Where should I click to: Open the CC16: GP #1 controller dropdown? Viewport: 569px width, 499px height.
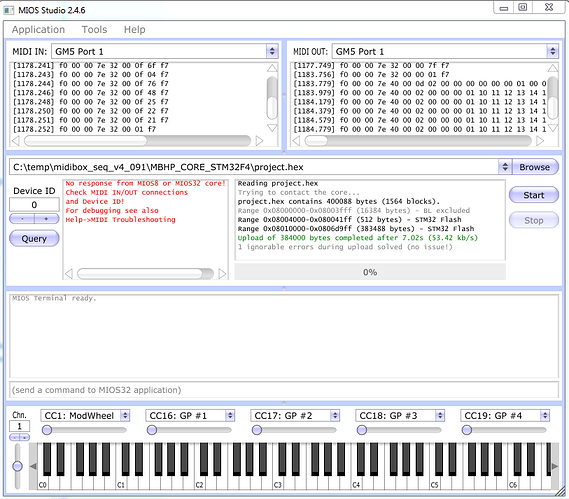pyautogui.click(x=230, y=416)
